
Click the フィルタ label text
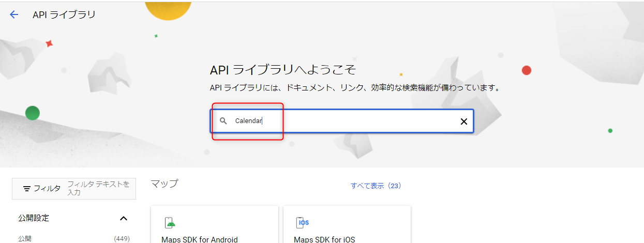pos(47,189)
